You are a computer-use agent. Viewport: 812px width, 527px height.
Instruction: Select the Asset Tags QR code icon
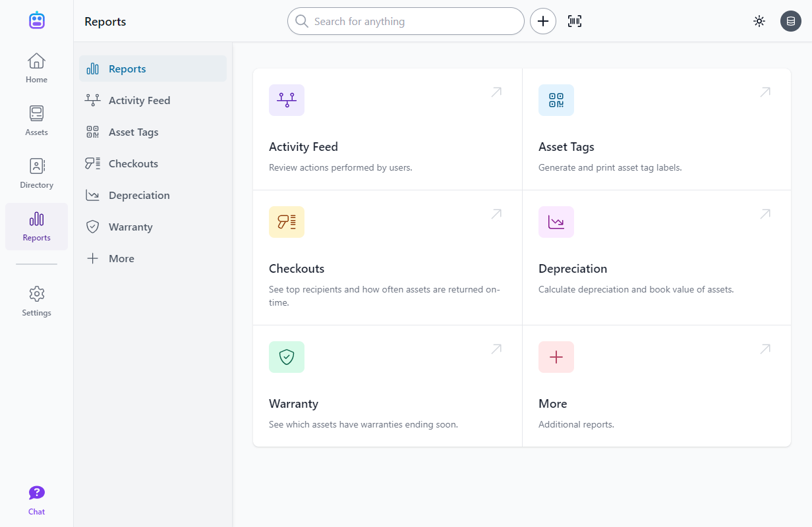[556, 99]
